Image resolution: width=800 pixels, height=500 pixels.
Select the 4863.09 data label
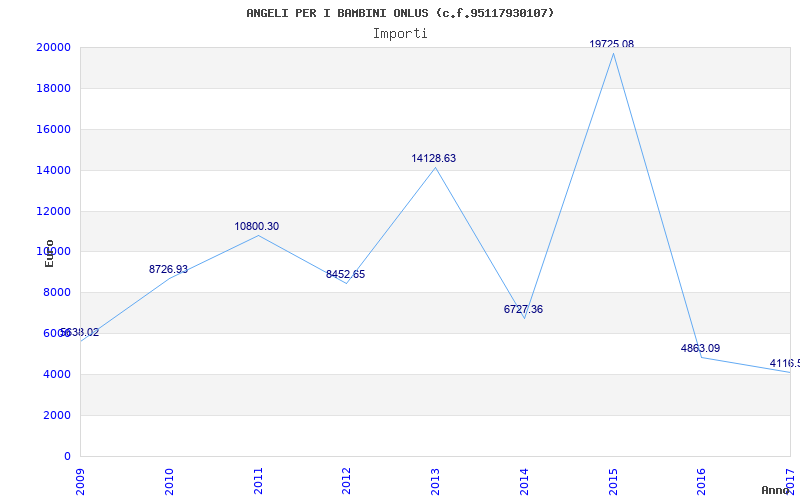tap(700, 348)
